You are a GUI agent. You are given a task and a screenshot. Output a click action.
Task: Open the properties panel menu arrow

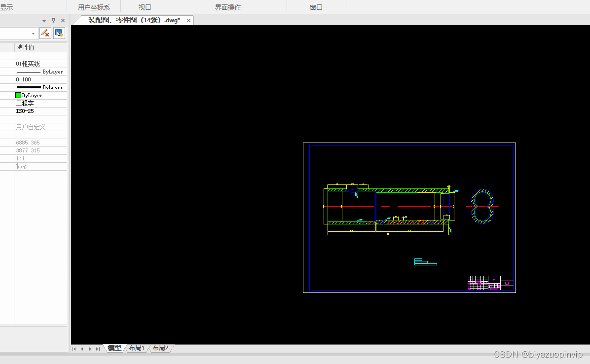[44, 21]
